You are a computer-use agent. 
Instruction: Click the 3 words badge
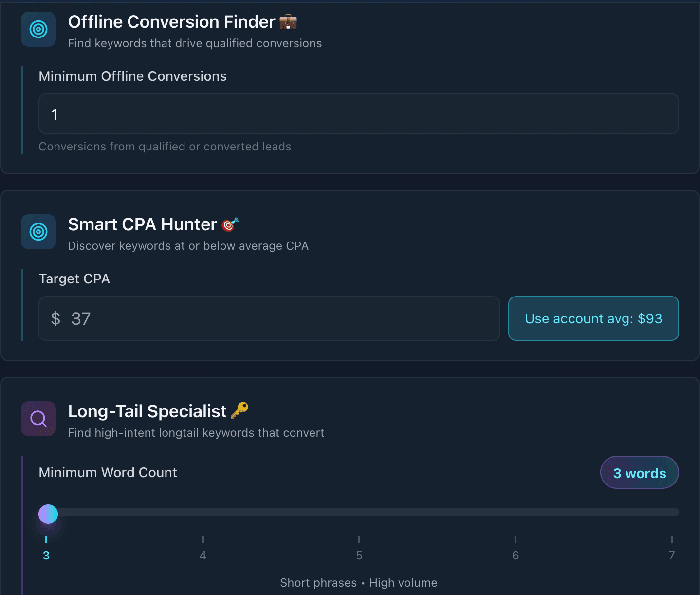pyautogui.click(x=639, y=473)
